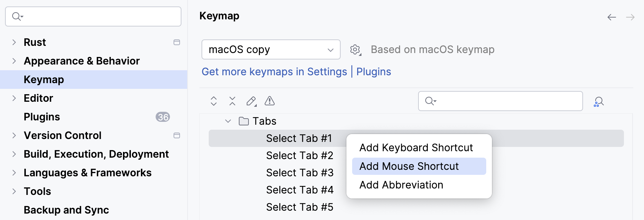The image size is (644, 220).
Task: Click the Edit Shortcut pencil icon
Action: (251, 101)
